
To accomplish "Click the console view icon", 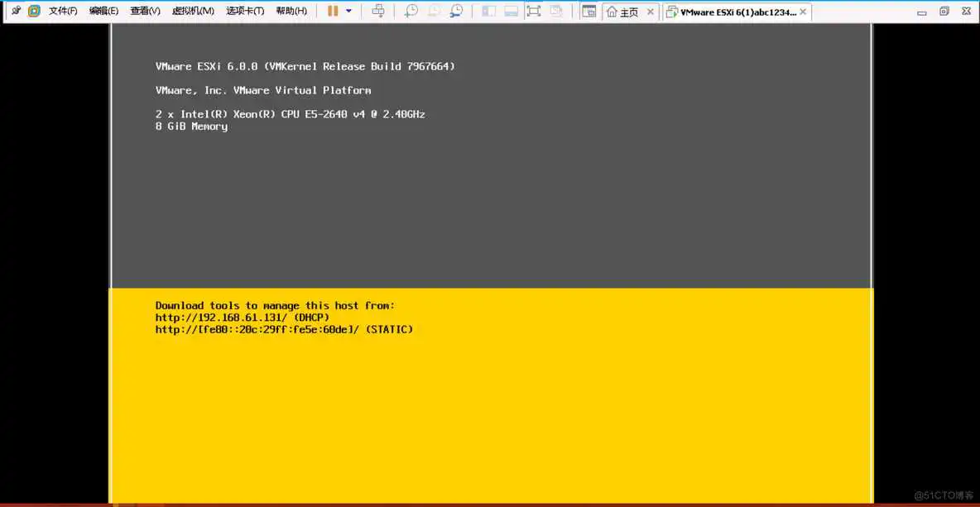I will pyautogui.click(x=588, y=11).
